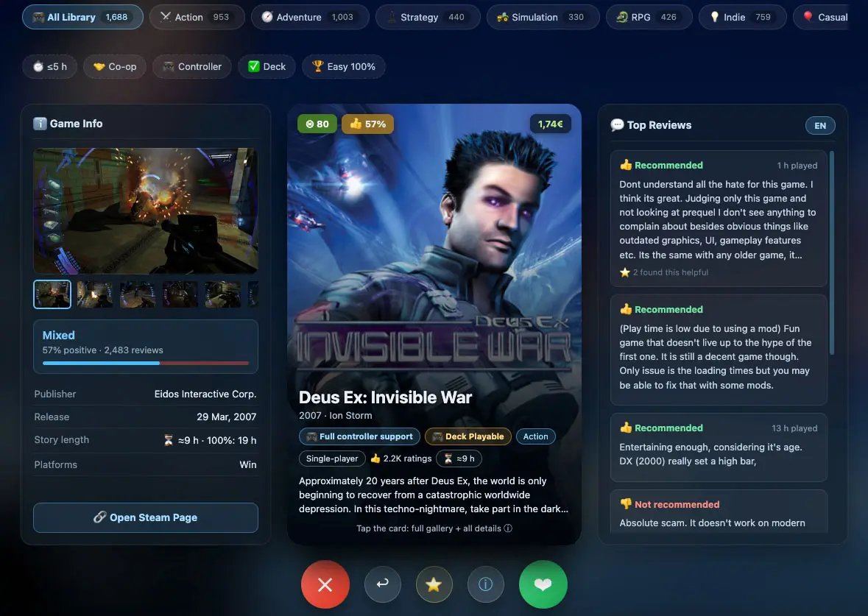Click the 2.2K ratings label
This screenshot has height=616, width=868.
click(401, 459)
